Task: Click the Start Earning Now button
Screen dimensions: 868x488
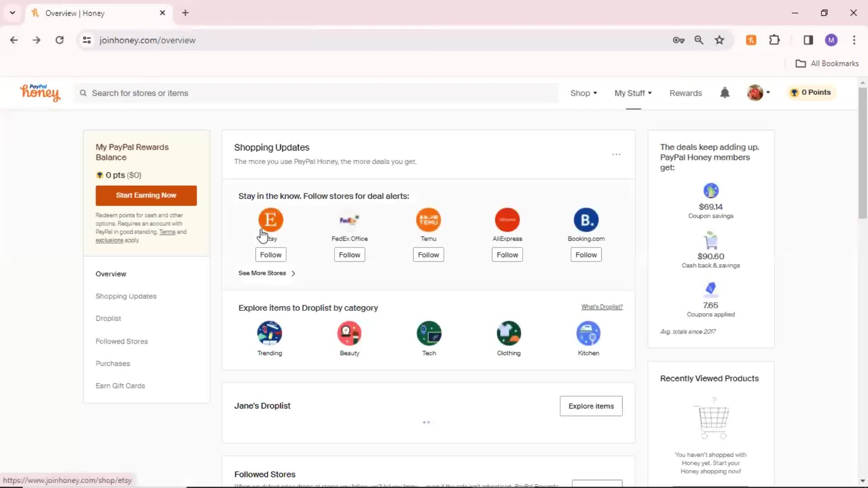Action: coord(146,196)
